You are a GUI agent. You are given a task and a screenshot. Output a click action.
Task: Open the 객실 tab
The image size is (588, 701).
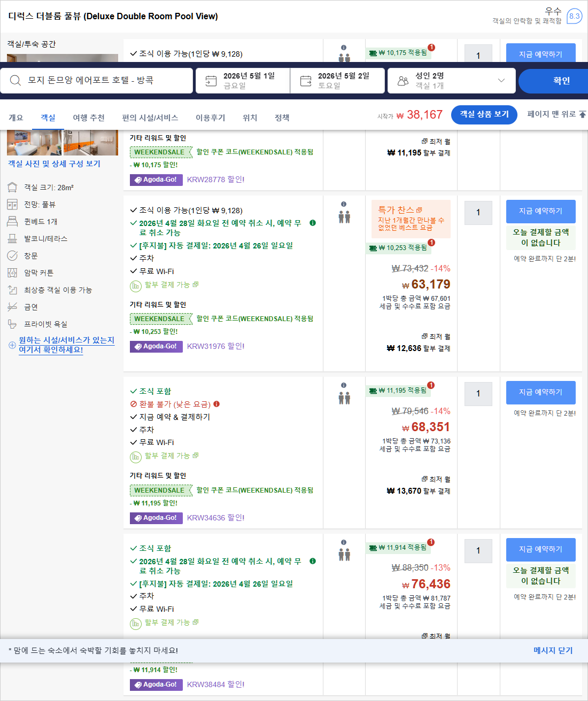pos(48,118)
